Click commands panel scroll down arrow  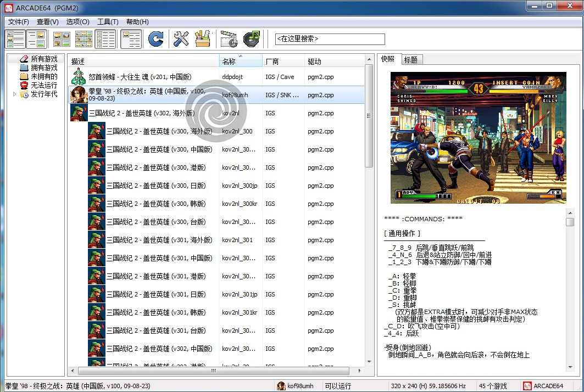tap(570, 367)
